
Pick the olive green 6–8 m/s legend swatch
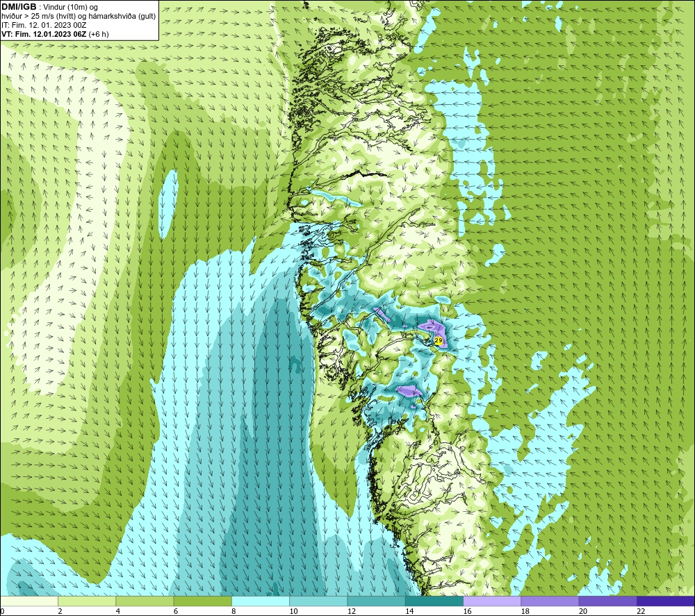click(x=202, y=601)
